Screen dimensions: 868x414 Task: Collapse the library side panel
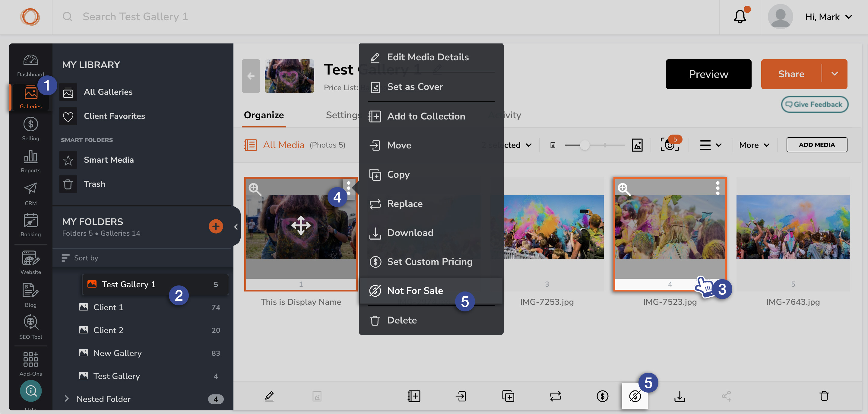point(236,227)
